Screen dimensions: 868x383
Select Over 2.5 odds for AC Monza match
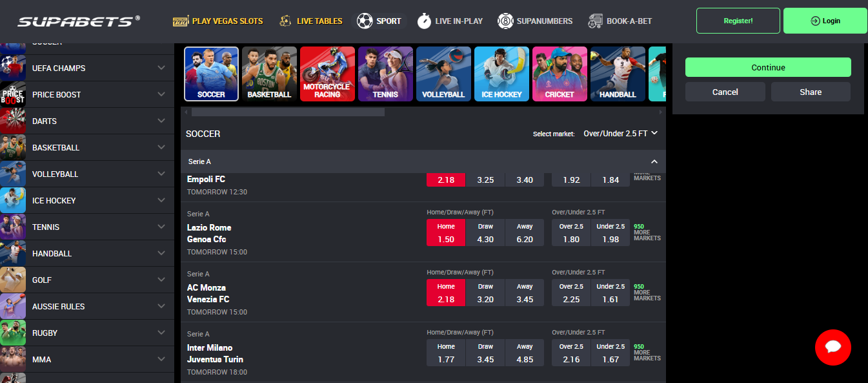point(570,291)
